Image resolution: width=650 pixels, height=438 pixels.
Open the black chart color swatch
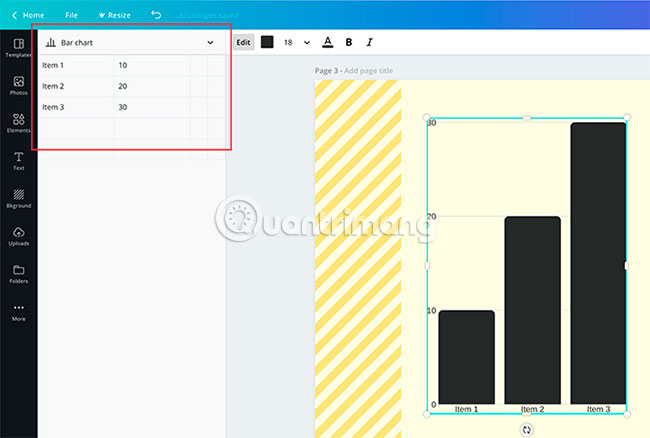click(267, 42)
